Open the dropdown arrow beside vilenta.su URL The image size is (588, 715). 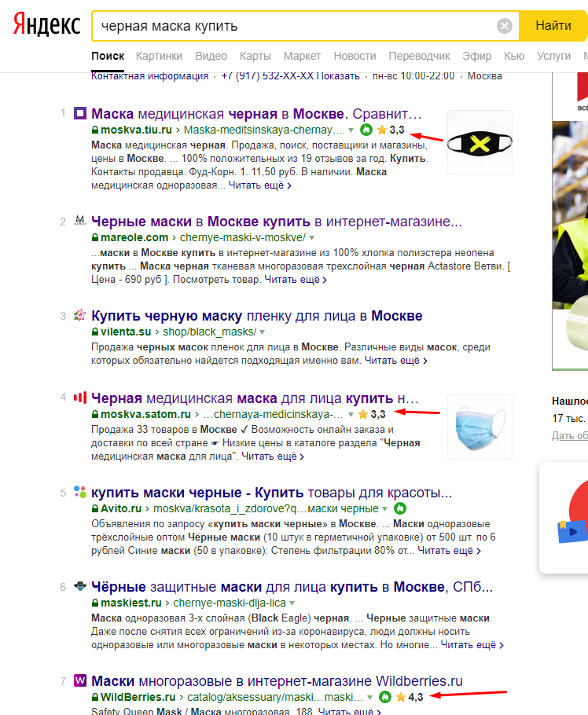(x=287, y=332)
